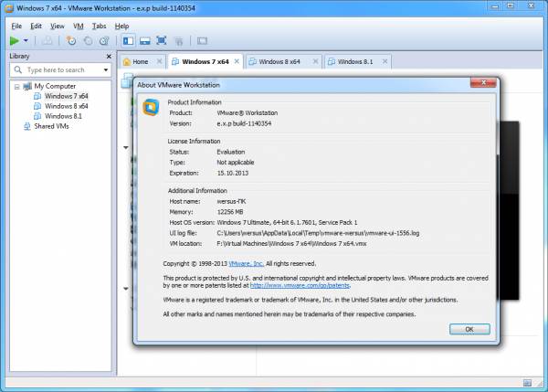Click the Library search field
This screenshot has width=548, height=392.
(60, 70)
